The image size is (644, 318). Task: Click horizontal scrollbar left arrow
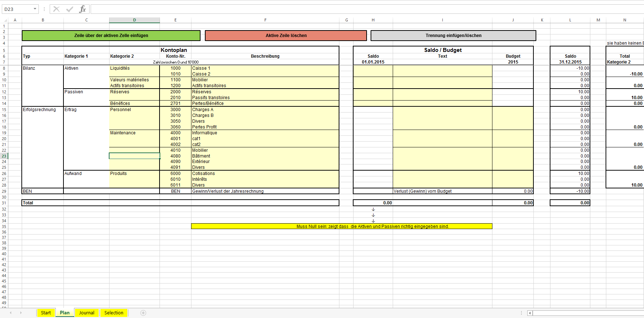click(530, 313)
